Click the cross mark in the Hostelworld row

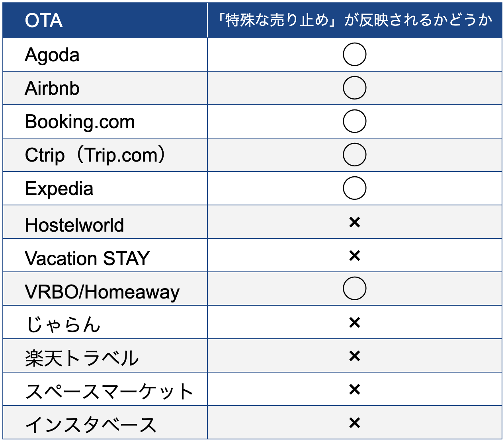click(x=354, y=222)
